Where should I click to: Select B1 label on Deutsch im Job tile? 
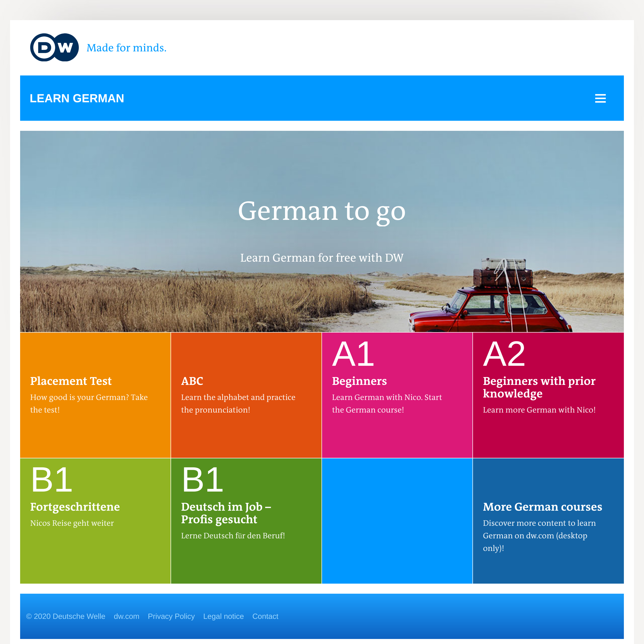[202, 480]
